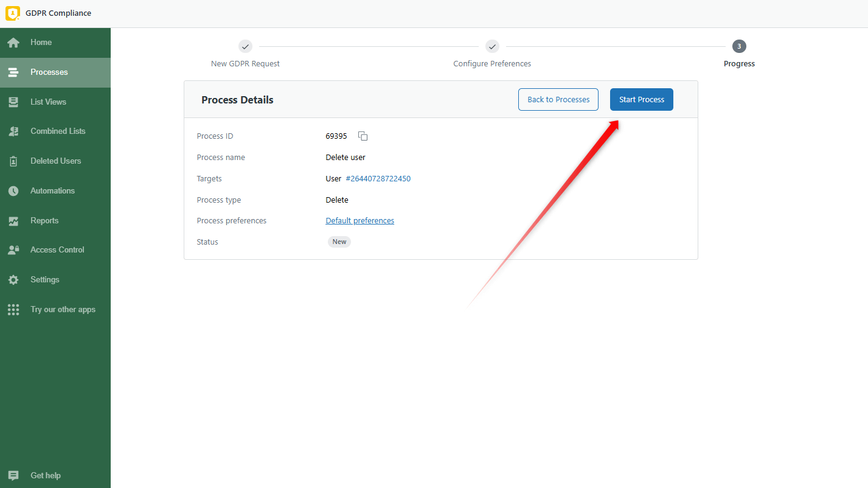868x488 pixels.
Task: Go to Deleted Users
Action: tap(55, 161)
